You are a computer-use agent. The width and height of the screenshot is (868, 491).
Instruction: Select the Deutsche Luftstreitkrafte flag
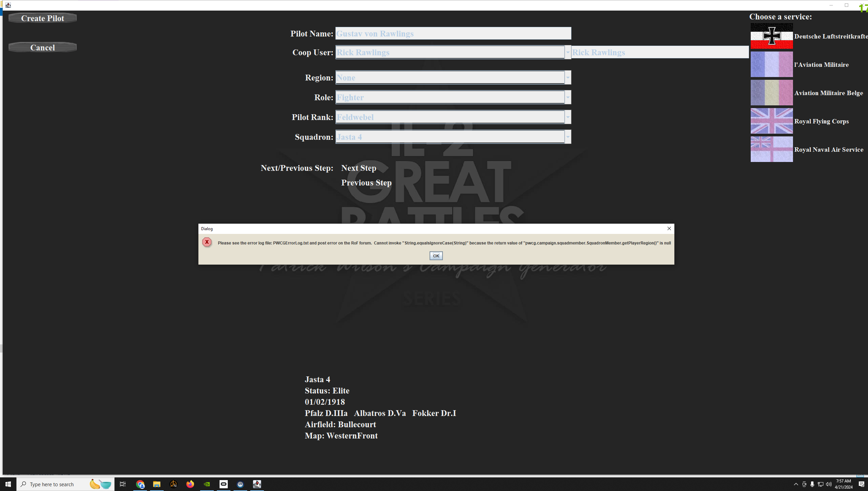tap(771, 36)
